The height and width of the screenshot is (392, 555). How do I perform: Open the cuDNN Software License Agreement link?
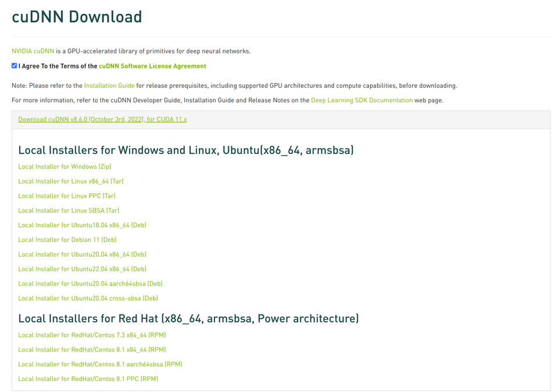coord(152,66)
